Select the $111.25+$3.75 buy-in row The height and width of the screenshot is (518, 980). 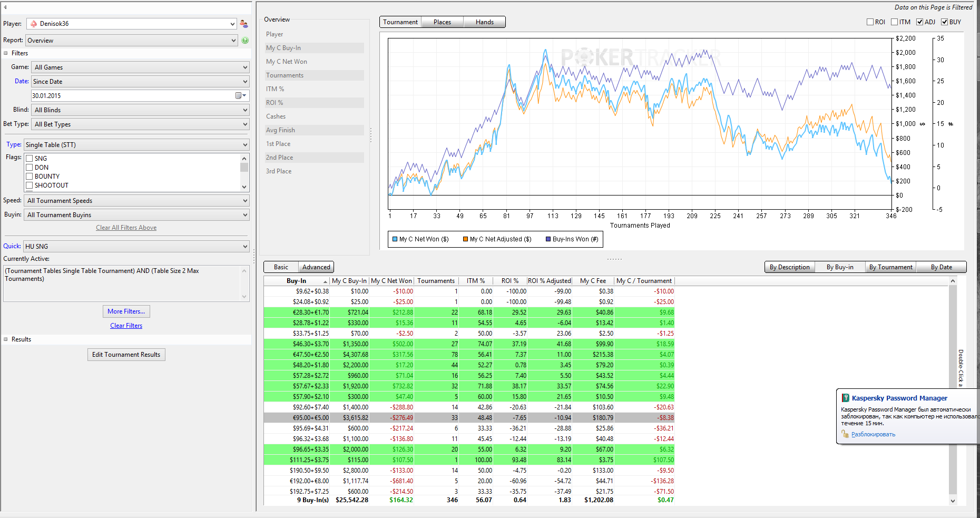click(x=469, y=460)
